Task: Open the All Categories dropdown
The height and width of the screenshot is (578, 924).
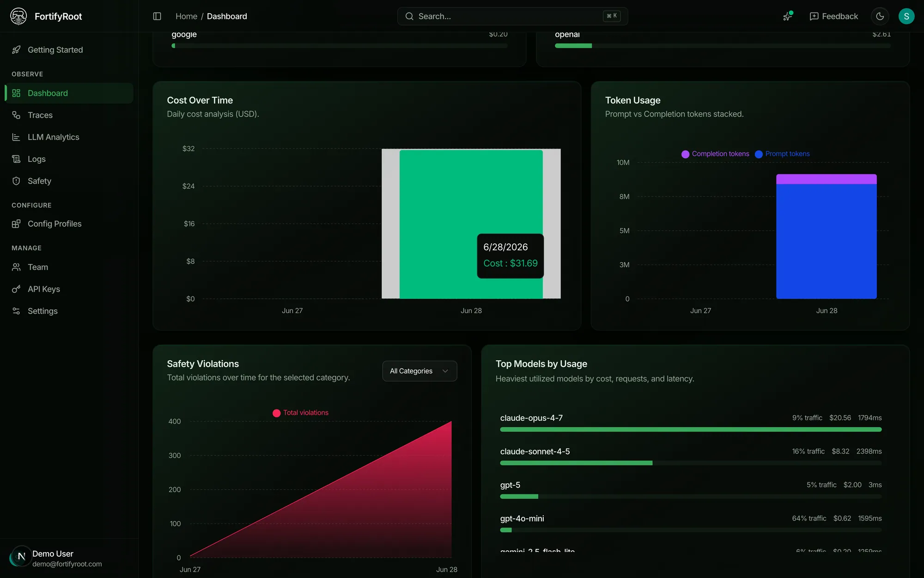Action: (419, 371)
